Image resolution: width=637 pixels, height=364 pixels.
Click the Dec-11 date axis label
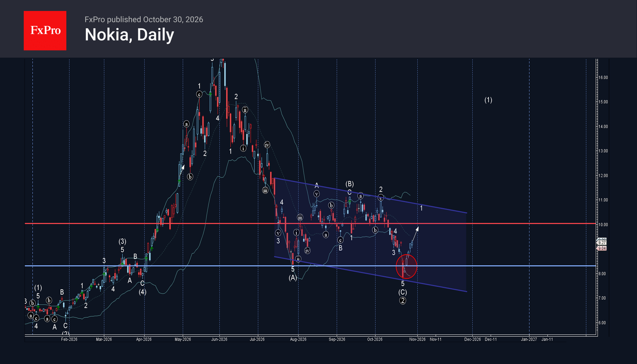tap(491, 339)
